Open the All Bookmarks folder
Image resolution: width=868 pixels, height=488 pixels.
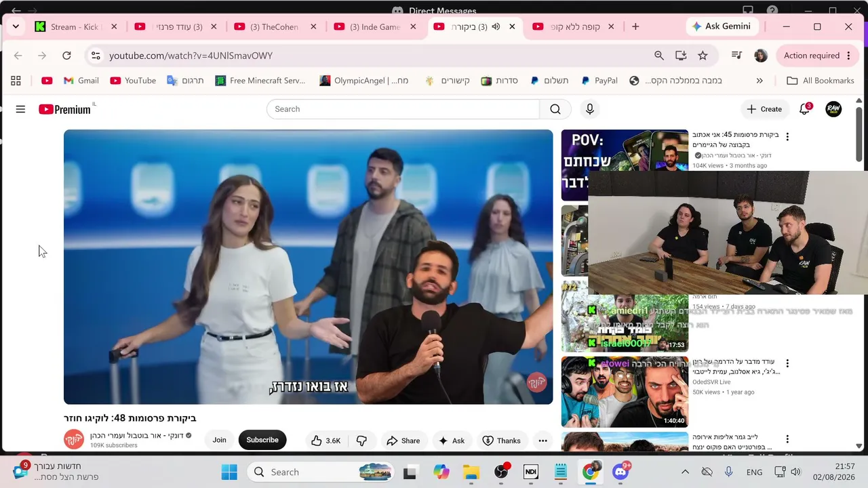(x=821, y=81)
